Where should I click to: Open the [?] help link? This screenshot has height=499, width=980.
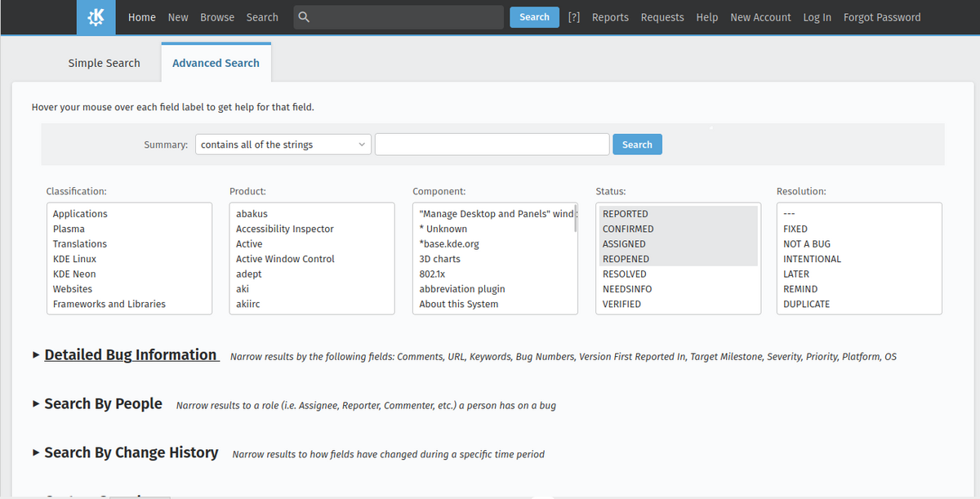(573, 17)
